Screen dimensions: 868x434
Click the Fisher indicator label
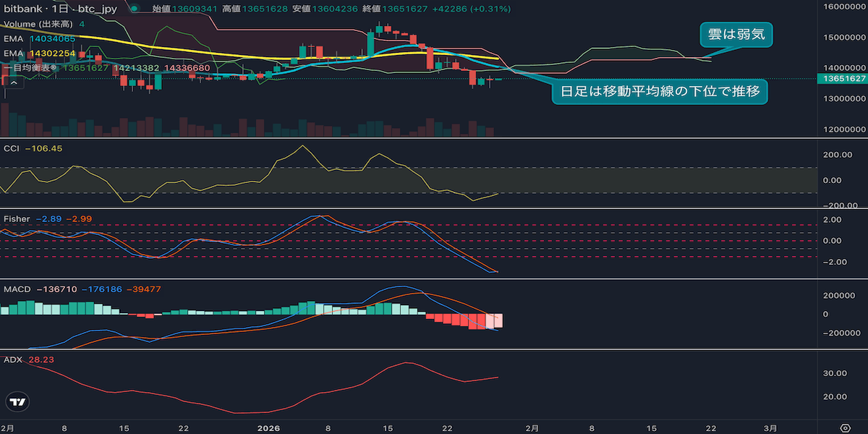pos(17,218)
